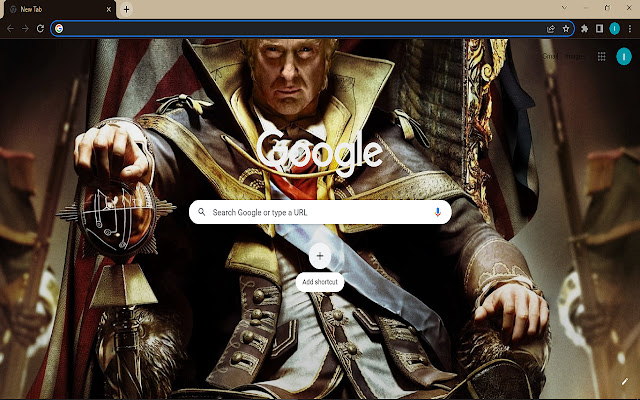
Task: Open the Gmail link
Action: click(x=550, y=56)
